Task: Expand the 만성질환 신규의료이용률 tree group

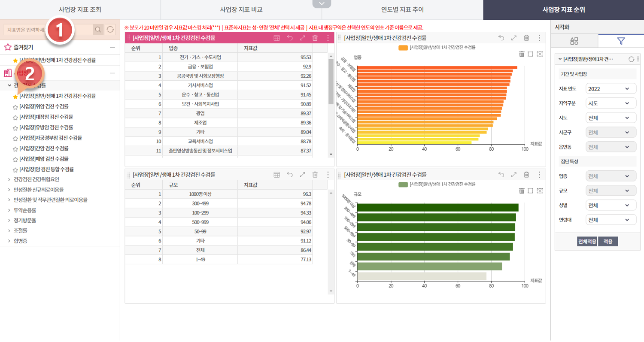Action: pos(9,190)
